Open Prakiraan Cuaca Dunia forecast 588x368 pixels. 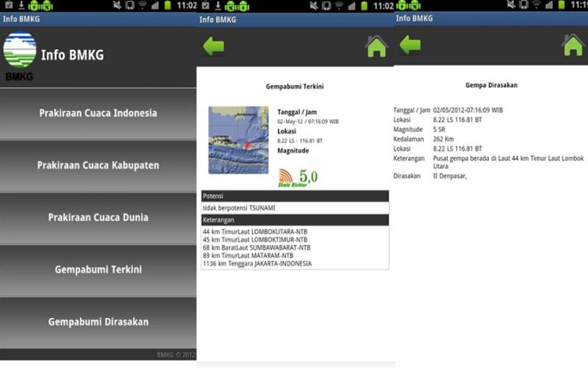pyautogui.click(x=98, y=218)
